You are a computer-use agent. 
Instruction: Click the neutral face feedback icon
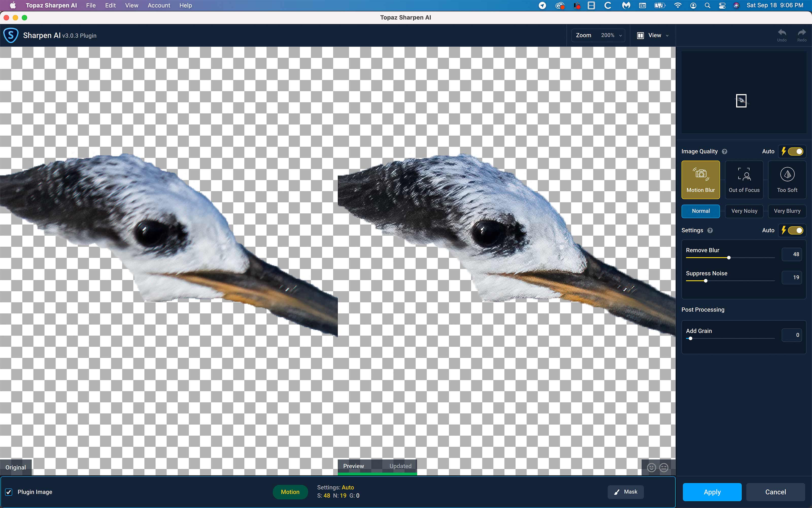[x=664, y=467]
